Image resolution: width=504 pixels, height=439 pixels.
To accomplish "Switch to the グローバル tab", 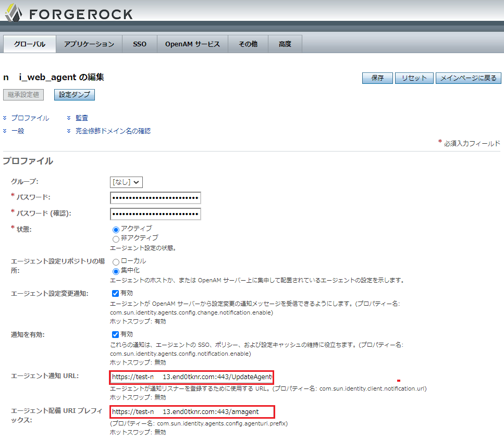I will pos(30,44).
